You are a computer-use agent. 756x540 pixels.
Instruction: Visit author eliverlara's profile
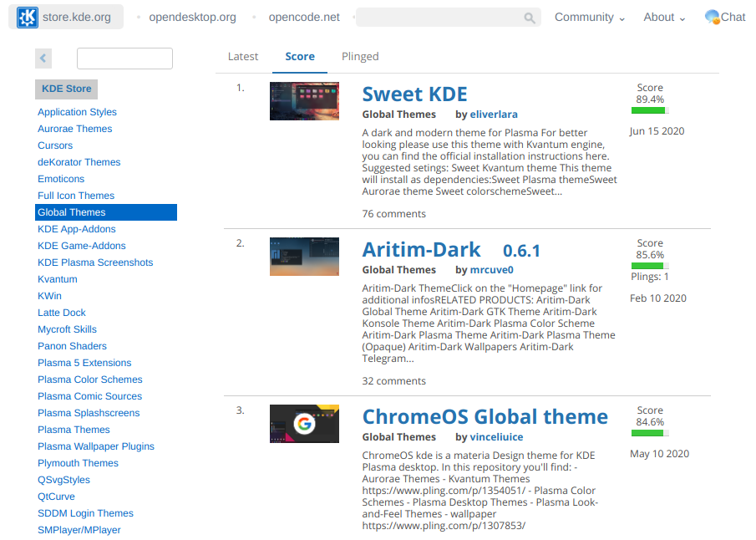tap(493, 115)
